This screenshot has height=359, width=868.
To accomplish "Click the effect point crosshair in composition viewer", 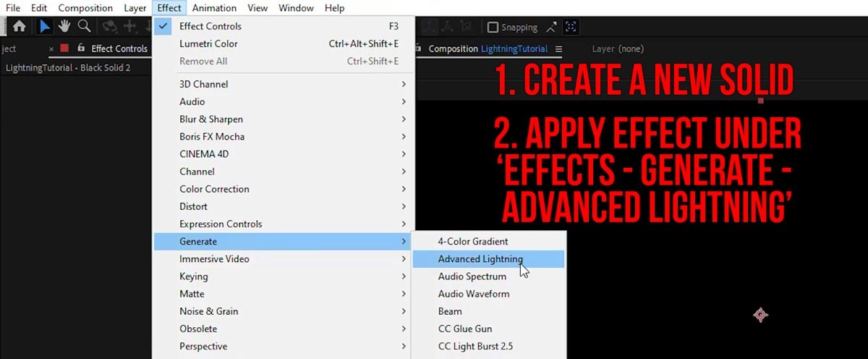I will (x=760, y=315).
